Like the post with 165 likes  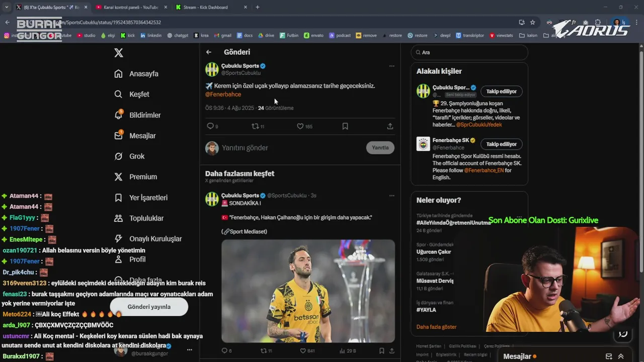pyautogui.click(x=304, y=127)
